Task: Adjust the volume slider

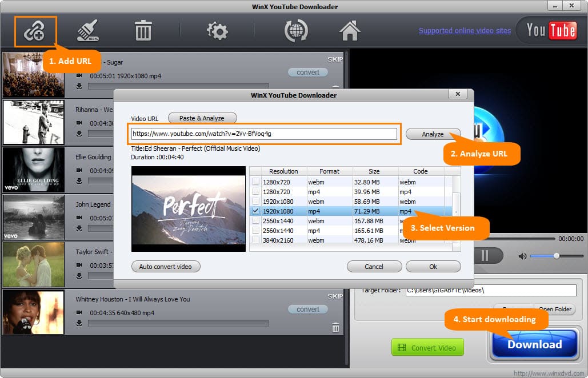Action: [x=557, y=256]
